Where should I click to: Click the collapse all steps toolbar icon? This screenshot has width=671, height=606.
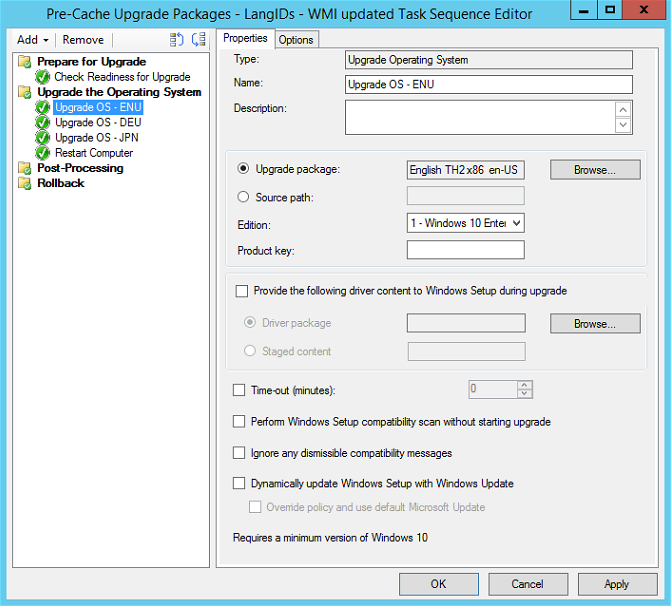click(199, 39)
